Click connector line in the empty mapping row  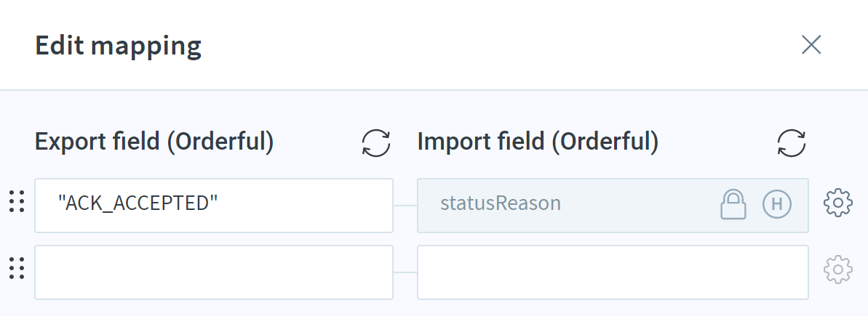pos(405,272)
